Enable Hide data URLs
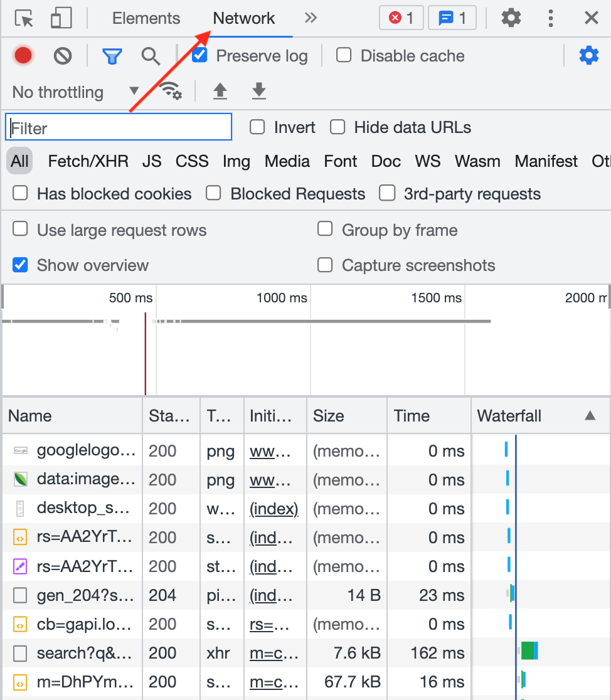 tap(337, 127)
